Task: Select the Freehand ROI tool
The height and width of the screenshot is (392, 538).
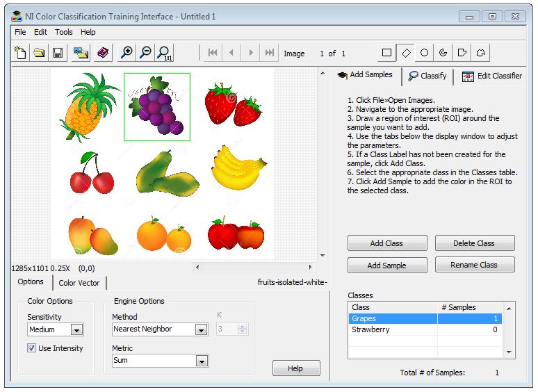Action: coord(480,53)
